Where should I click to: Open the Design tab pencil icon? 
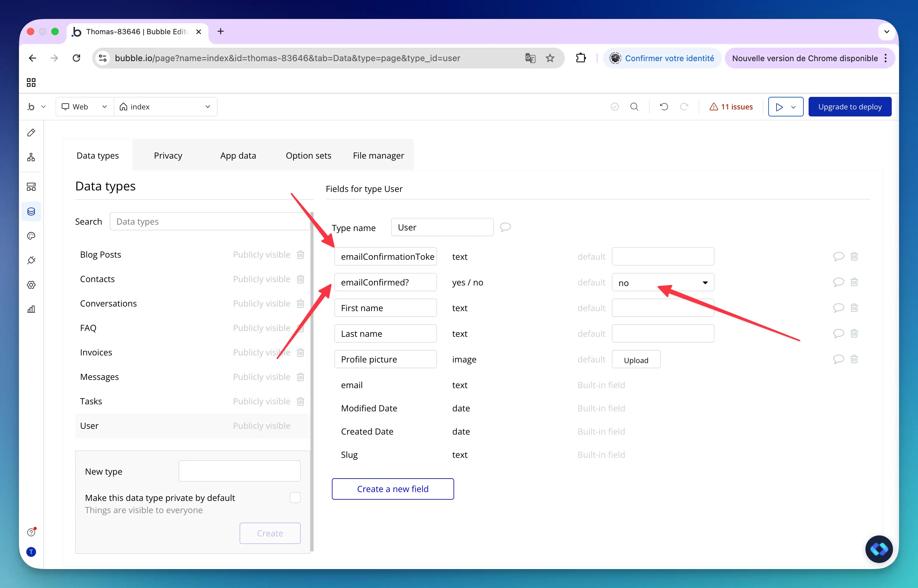(31, 133)
